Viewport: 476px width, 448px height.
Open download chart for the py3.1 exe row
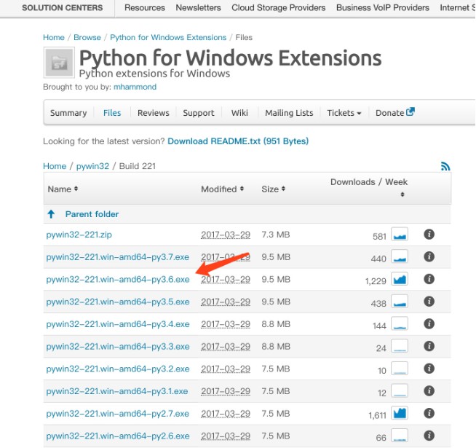(x=400, y=391)
